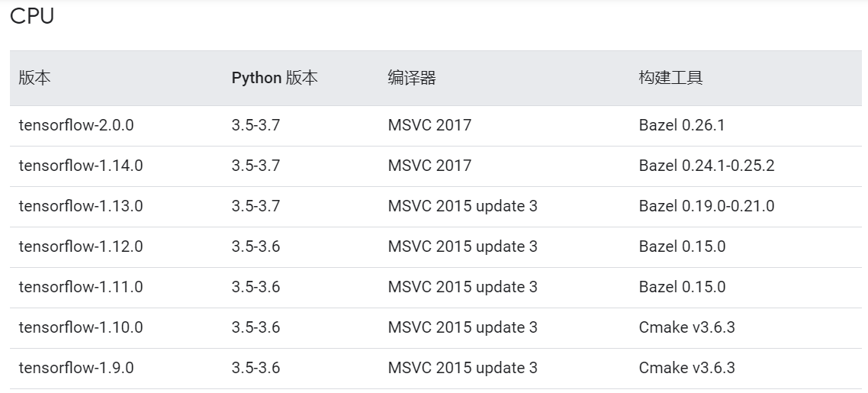Click MSVC 2015 update 3 in tensorflow-1.10.0 row

click(x=463, y=327)
